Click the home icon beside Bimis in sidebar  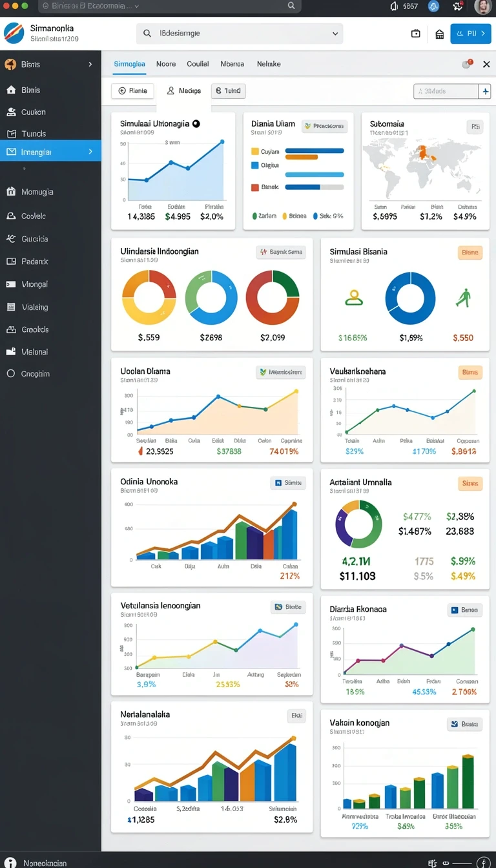[11, 90]
